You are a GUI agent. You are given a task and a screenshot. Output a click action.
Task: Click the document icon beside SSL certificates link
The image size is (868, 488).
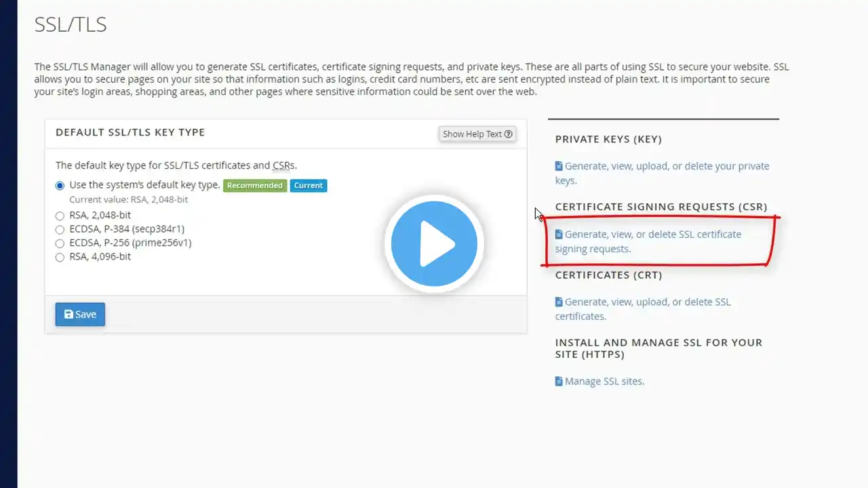(x=559, y=302)
